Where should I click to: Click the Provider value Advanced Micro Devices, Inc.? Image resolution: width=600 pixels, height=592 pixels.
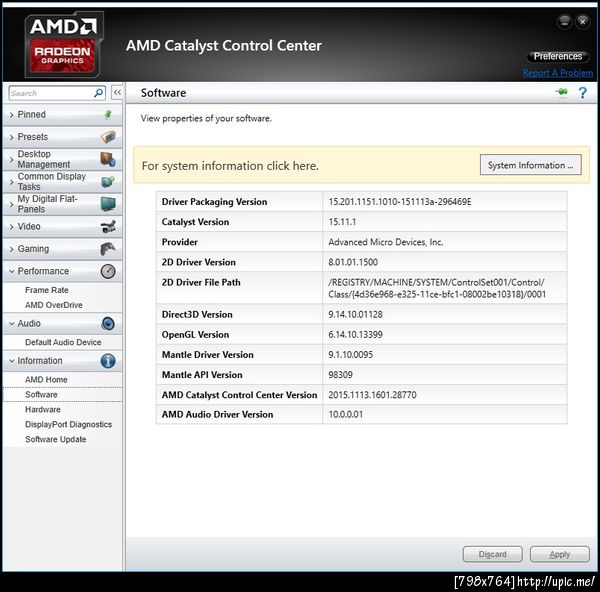[386, 242]
